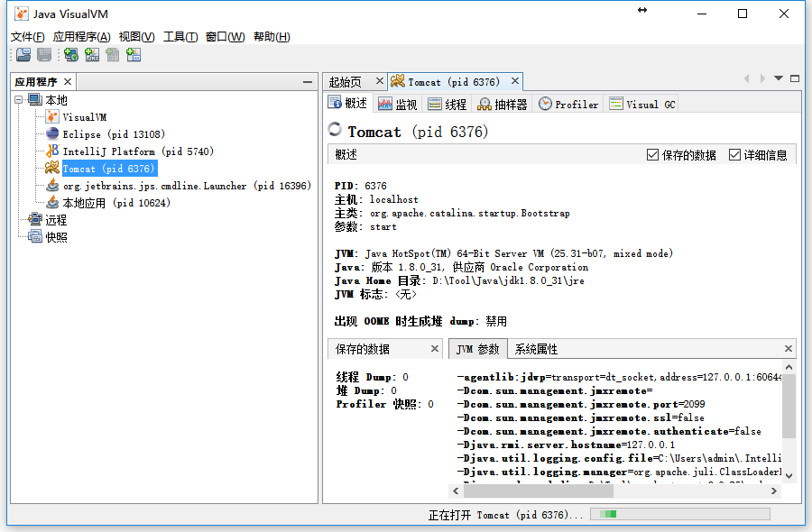Image resolution: width=812 pixels, height=532 pixels.
Task: Click the greyed save toolbar icon
Action: pos(44,54)
